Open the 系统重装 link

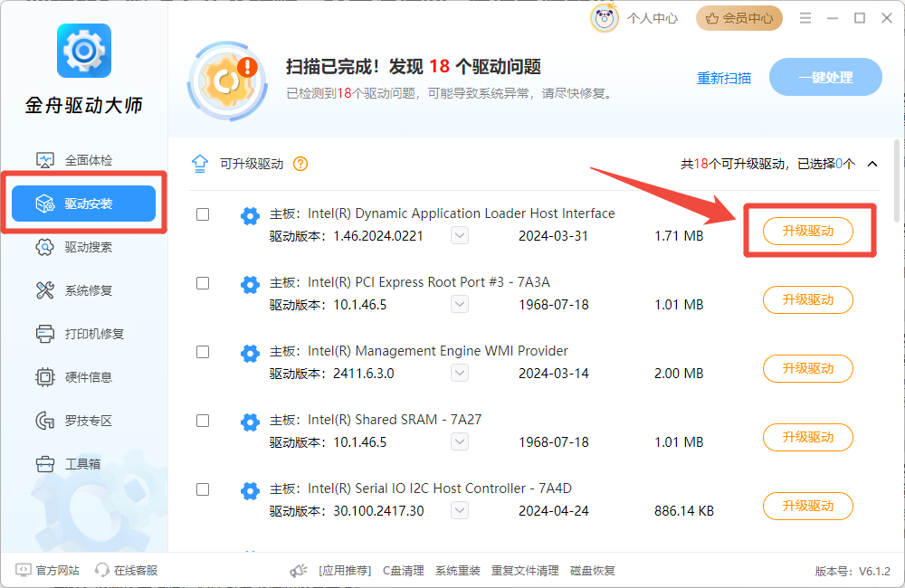458,571
